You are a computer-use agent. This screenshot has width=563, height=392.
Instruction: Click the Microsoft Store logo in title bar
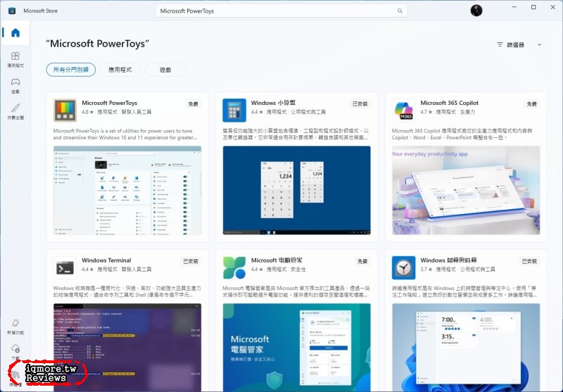pos(12,11)
